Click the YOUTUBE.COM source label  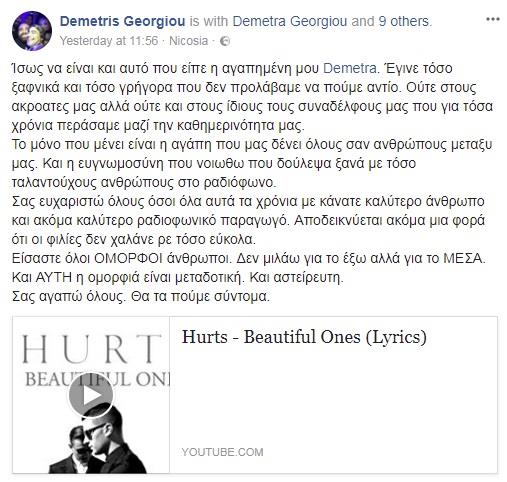pyautogui.click(x=222, y=452)
